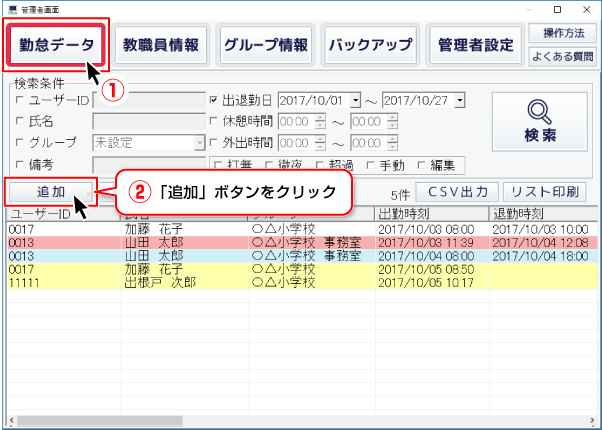Open the バックアップ section
The width and height of the screenshot is (602, 430).
[x=370, y=45]
